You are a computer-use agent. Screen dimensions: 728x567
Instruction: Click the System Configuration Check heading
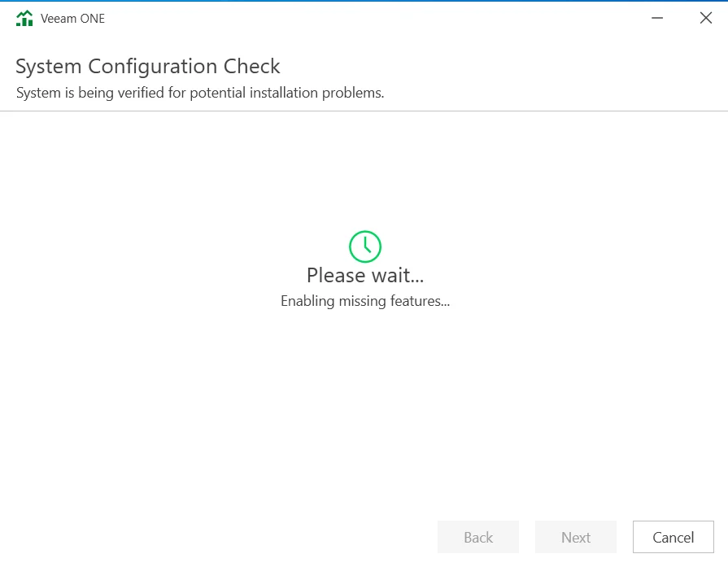click(x=148, y=66)
